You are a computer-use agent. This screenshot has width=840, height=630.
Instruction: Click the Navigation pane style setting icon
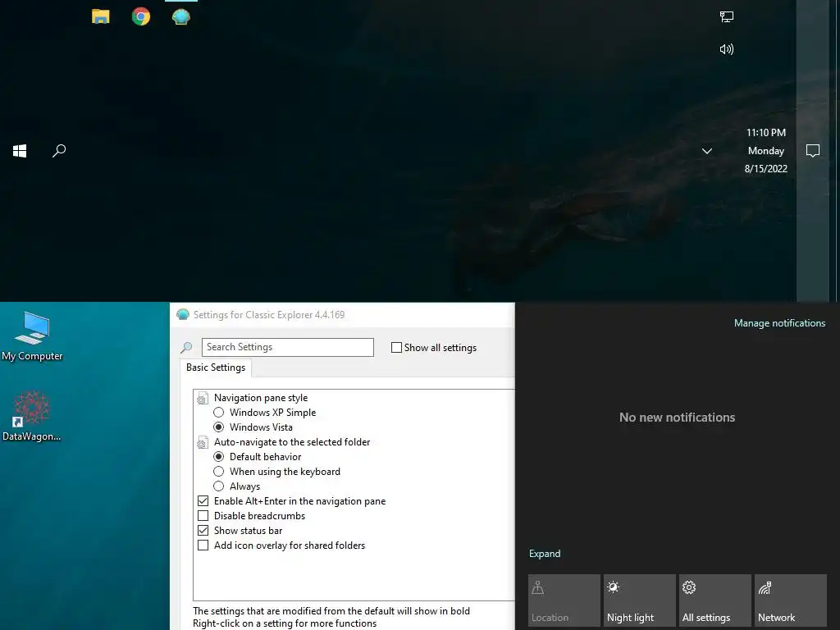pyautogui.click(x=202, y=398)
